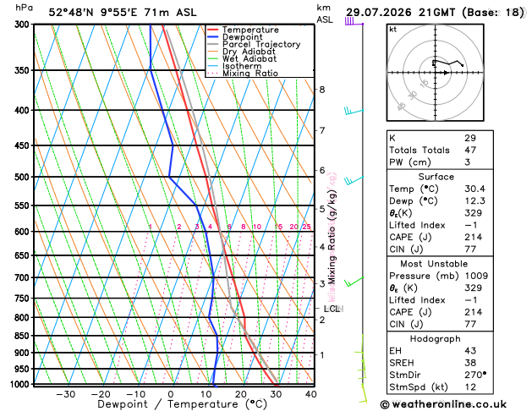This screenshot has width=532, height=411.
Task: Click the 'Mixing Ratio (g/kg)' vertical axis label
Action: pyautogui.click(x=332, y=238)
